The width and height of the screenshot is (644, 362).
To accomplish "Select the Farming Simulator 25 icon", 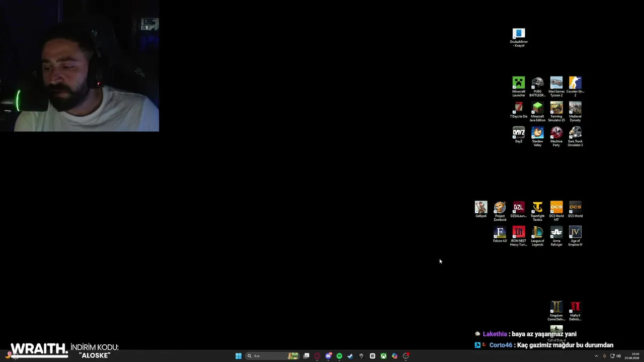I will (556, 112).
